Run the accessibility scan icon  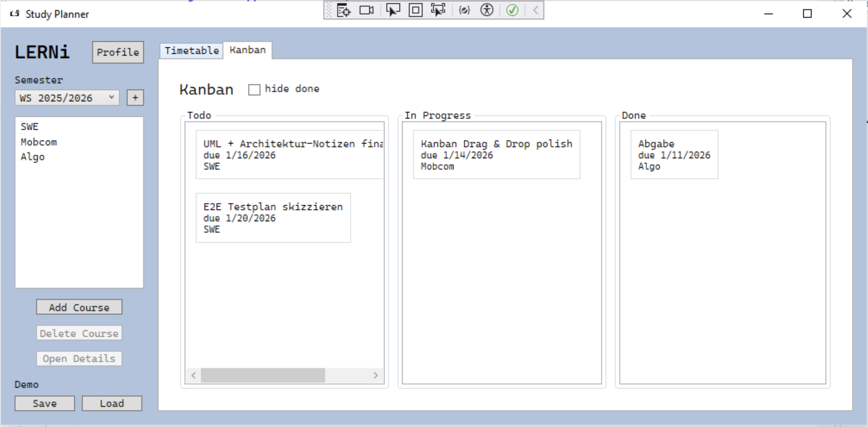(x=486, y=10)
